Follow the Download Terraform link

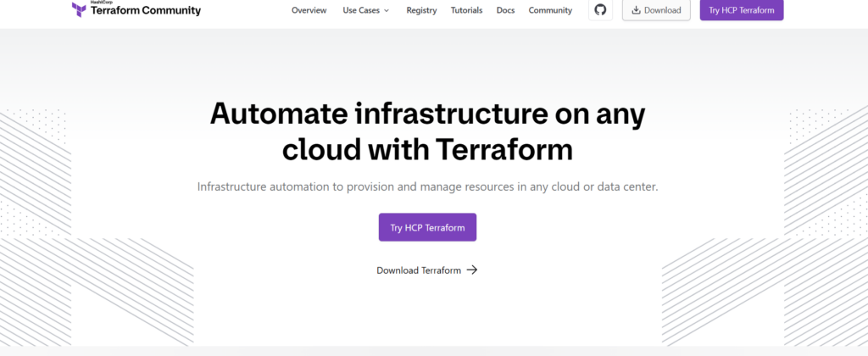tap(427, 270)
